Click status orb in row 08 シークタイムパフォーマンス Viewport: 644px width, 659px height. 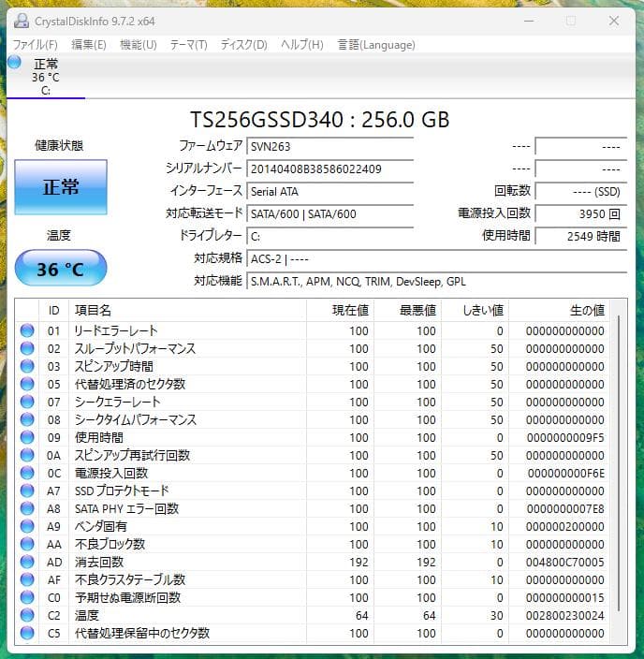point(27,419)
